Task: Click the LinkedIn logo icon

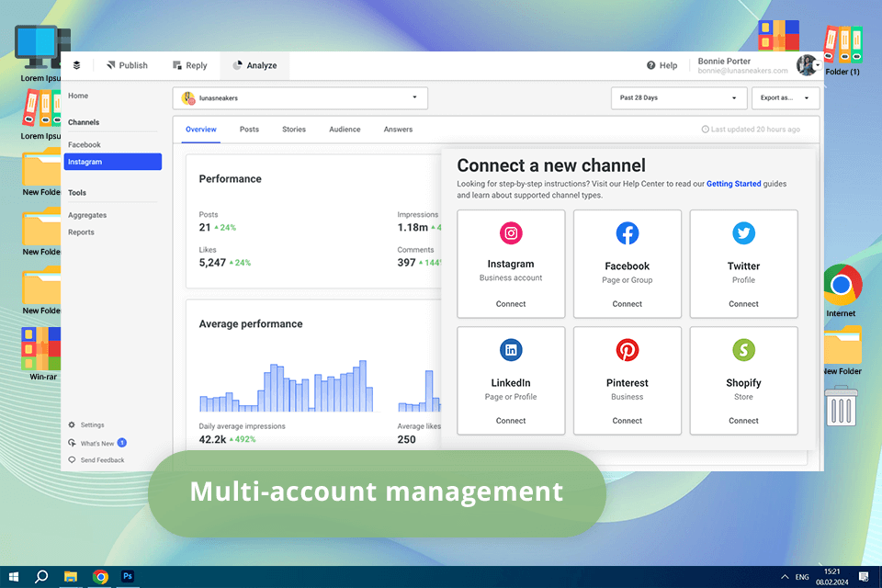Action: tap(511, 350)
